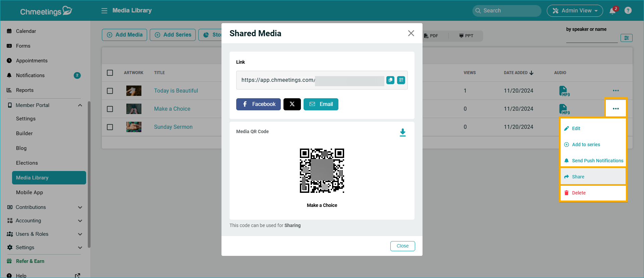Check the Today is Beautiful row checkbox
Image resolution: width=644 pixels, height=278 pixels.
(110, 91)
